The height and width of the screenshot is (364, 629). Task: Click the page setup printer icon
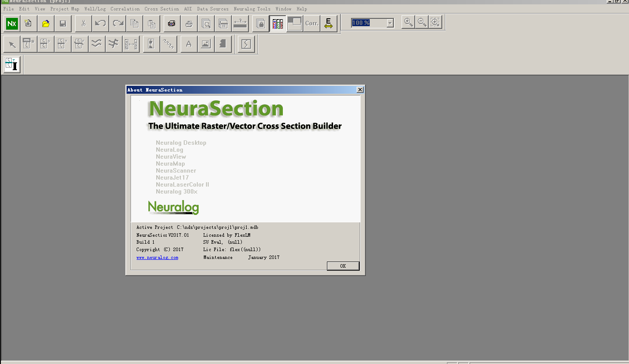tap(223, 24)
